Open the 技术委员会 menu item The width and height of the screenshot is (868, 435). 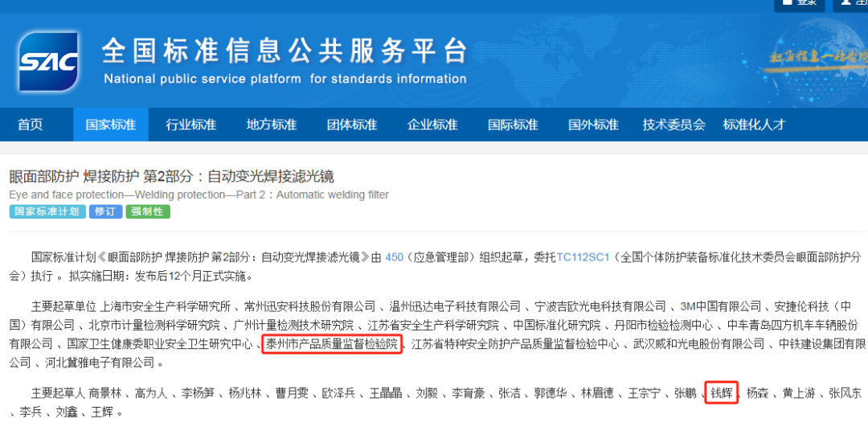(x=674, y=125)
